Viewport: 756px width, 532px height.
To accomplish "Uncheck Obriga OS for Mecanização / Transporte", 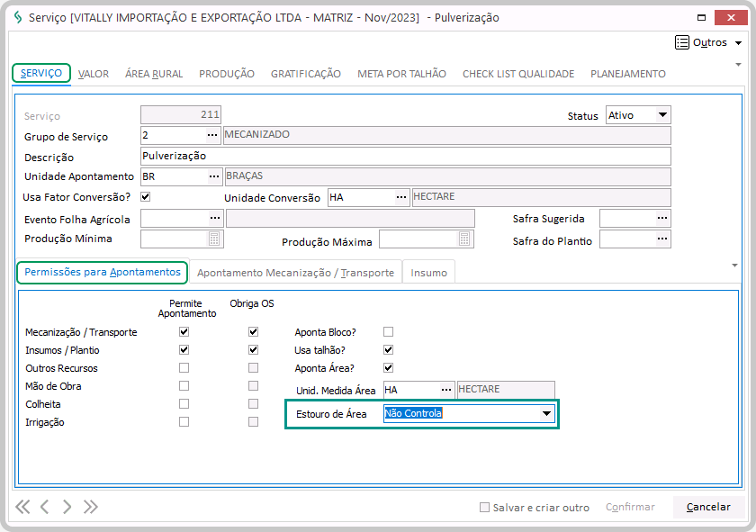I will 253,332.
